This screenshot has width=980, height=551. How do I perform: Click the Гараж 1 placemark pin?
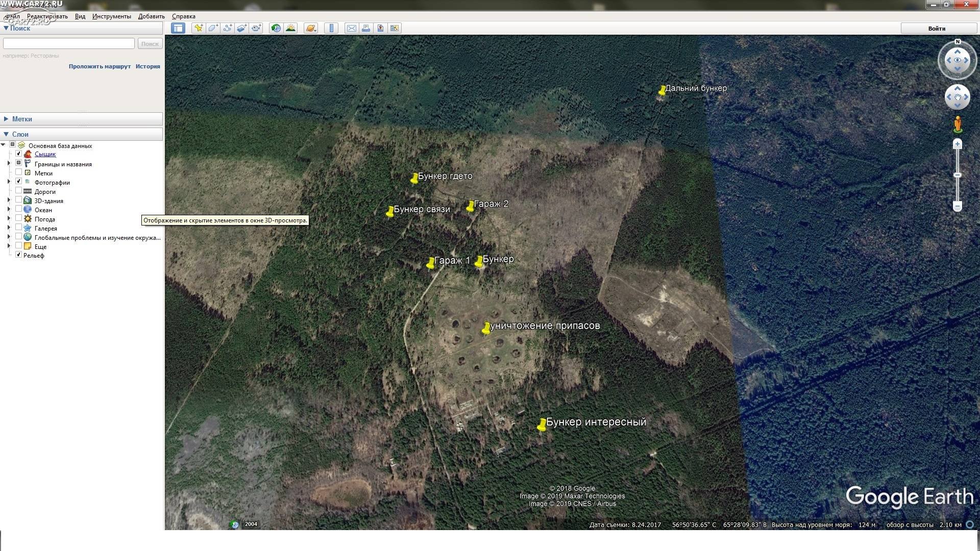click(x=430, y=264)
